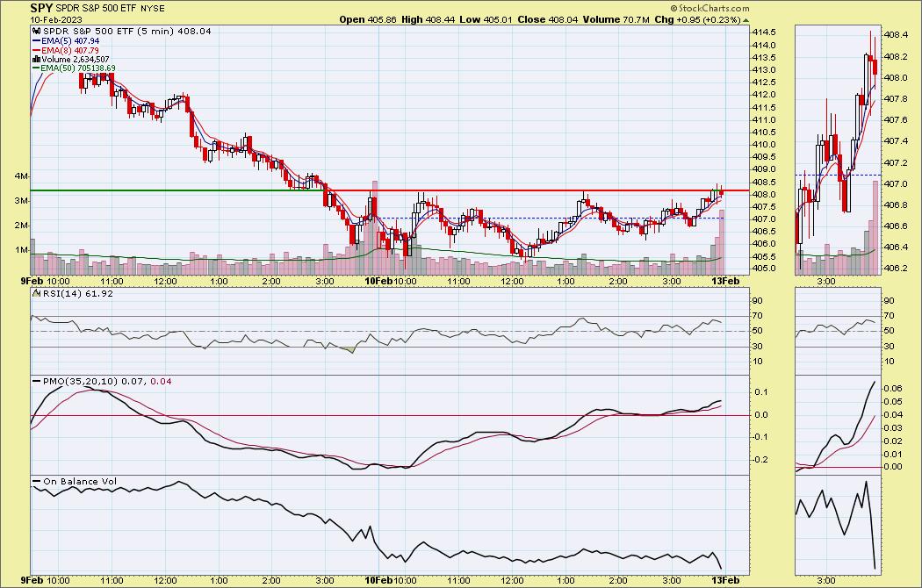Click the 4M volume axis label
Viewport: 922px width, 588px height.
[21, 176]
